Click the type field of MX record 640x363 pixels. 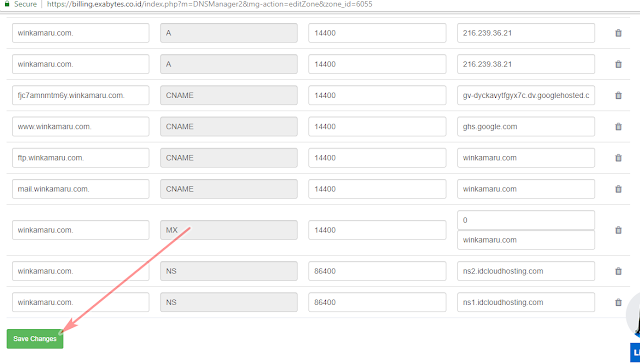(229, 230)
